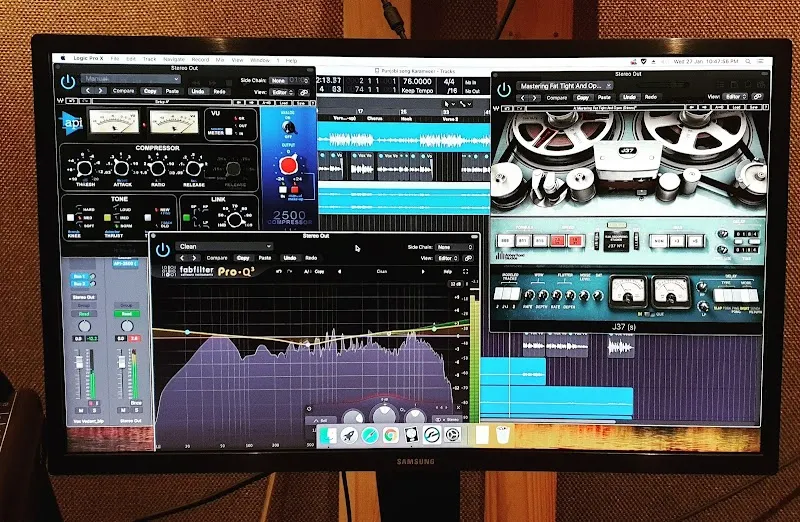Click Compare in the API 2500 window
The image size is (800, 522).
click(123, 91)
